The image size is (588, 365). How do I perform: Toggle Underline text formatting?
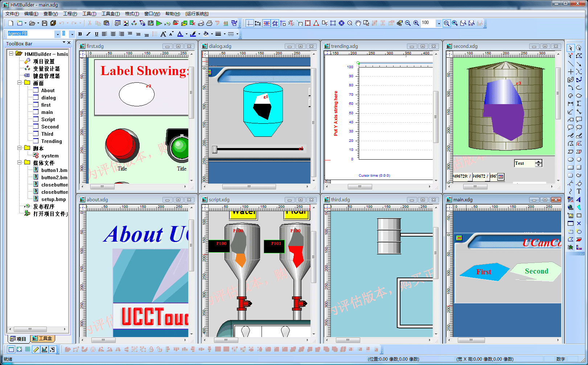click(x=96, y=34)
